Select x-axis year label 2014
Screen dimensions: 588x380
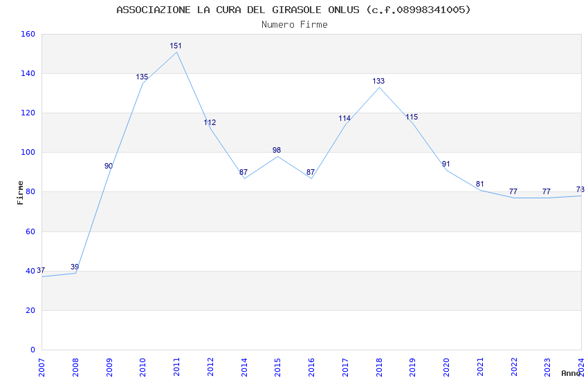tap(244, 368)
